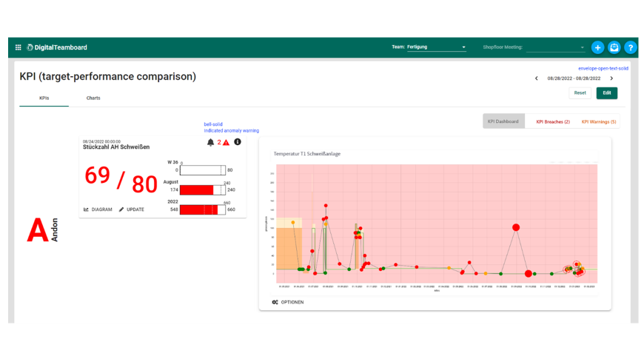The width and height of the screenshot is (644, 362).
Task: Go to next date range arrow
Action: pos(611,78)
